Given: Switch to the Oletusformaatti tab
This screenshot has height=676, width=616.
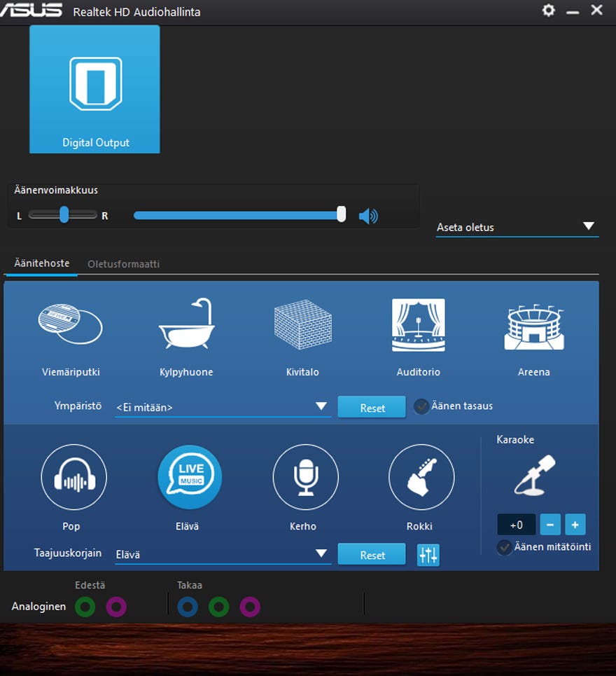Looking at the screenshot, I should click(124, 264).
